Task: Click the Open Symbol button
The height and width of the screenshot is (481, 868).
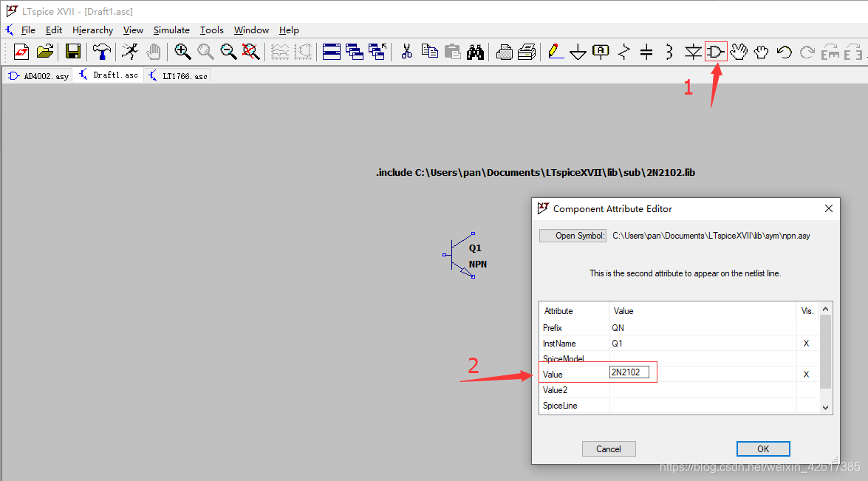Action: (x=573, y=236)
